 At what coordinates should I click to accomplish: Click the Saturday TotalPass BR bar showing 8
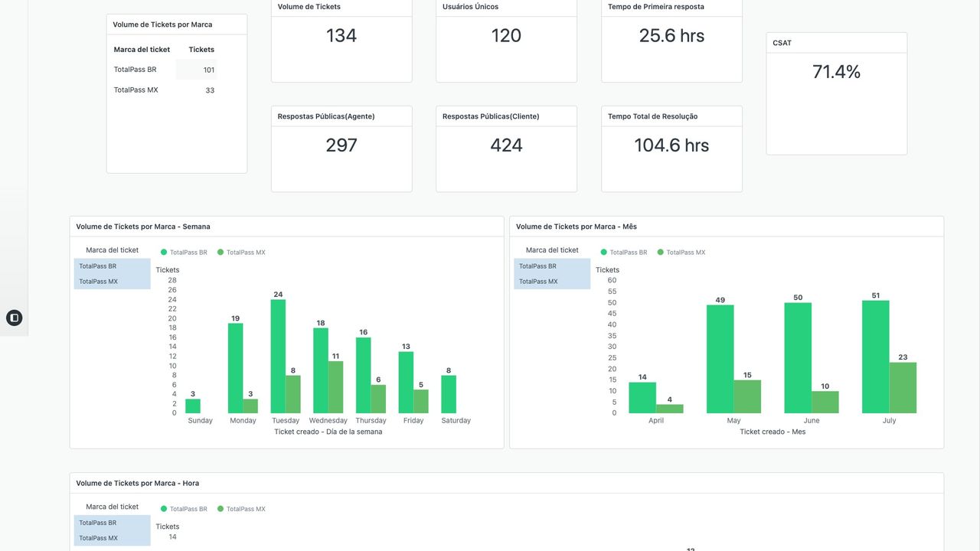pyautogui.click(x=449, y=394)
